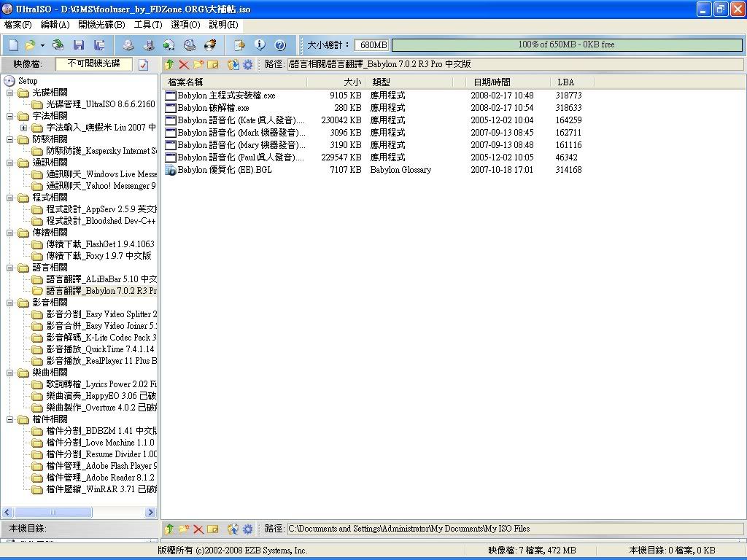Click the New image file icon
Image resolution: width=747 pixels, height=560 pixels.
13,45
